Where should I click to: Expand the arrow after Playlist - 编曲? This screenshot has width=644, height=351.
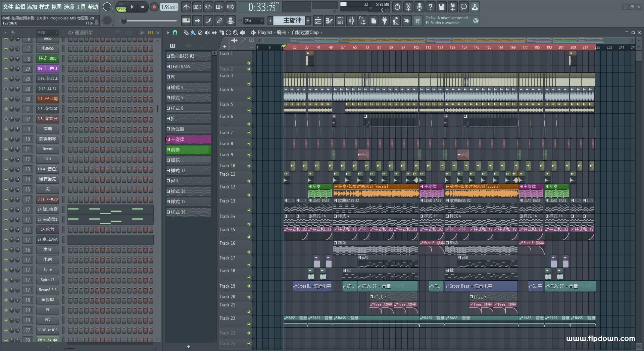point(289,33)
